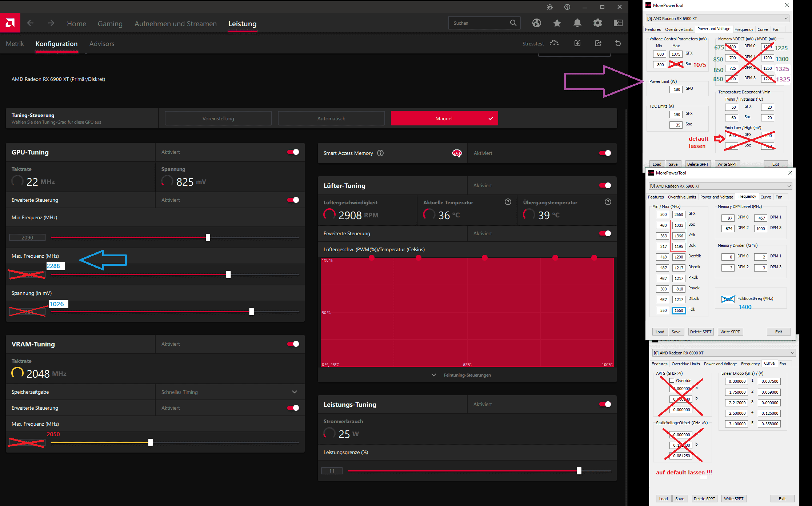Open favorites star icon

click(557, 23)
